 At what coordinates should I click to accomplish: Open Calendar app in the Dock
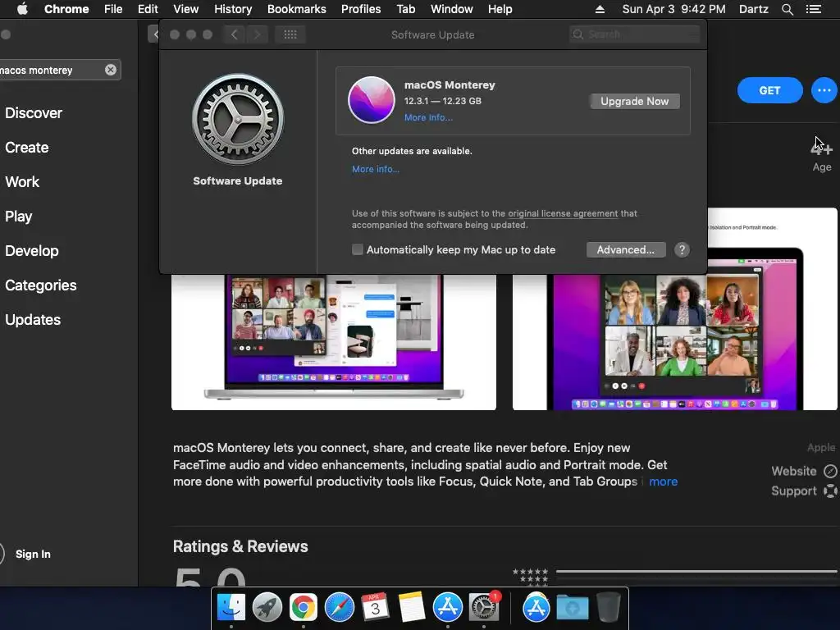pos(375,607)
